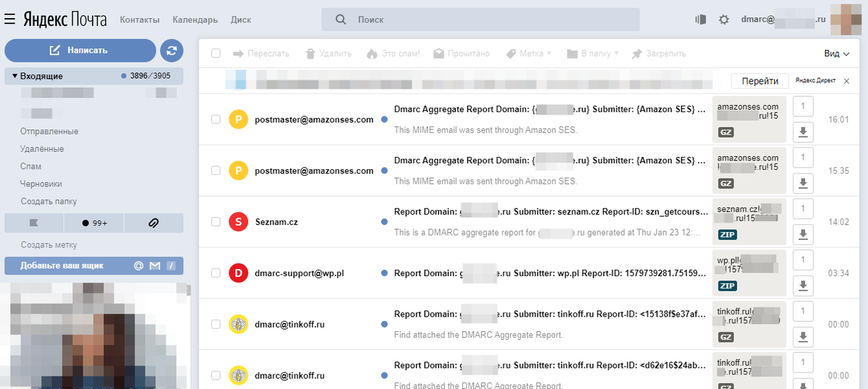
Task: Click Создать папку link
Action: [x=48, y=201]
